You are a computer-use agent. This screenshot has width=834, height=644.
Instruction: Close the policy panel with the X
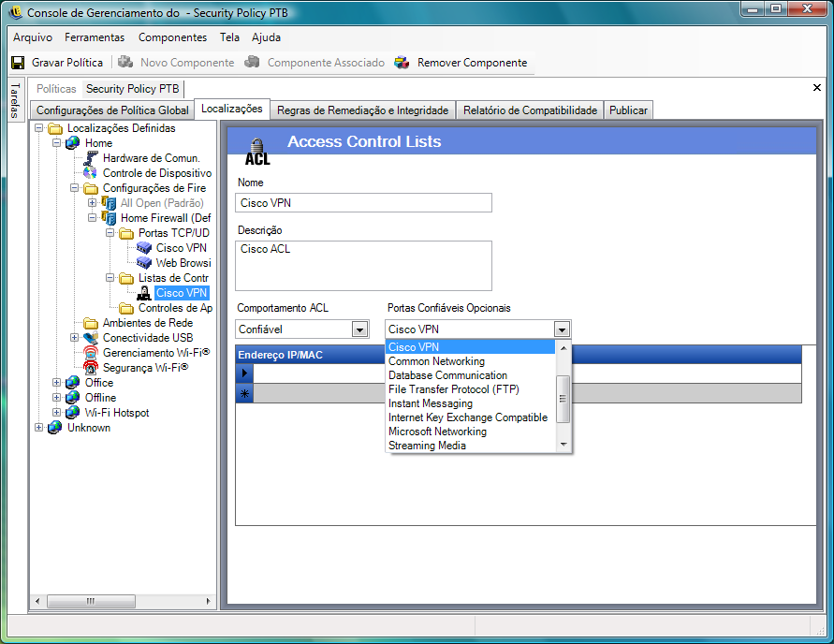pos(817,88)
